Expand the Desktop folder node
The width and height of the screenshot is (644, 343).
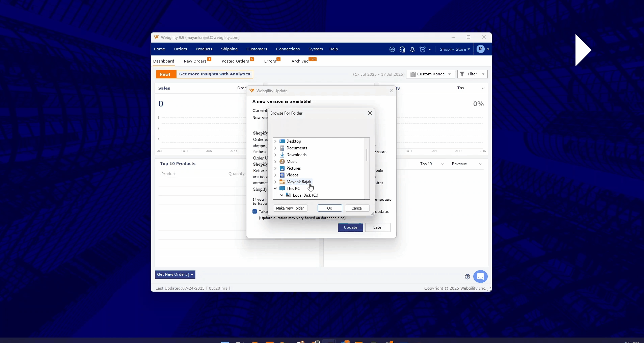click(275, 141)
